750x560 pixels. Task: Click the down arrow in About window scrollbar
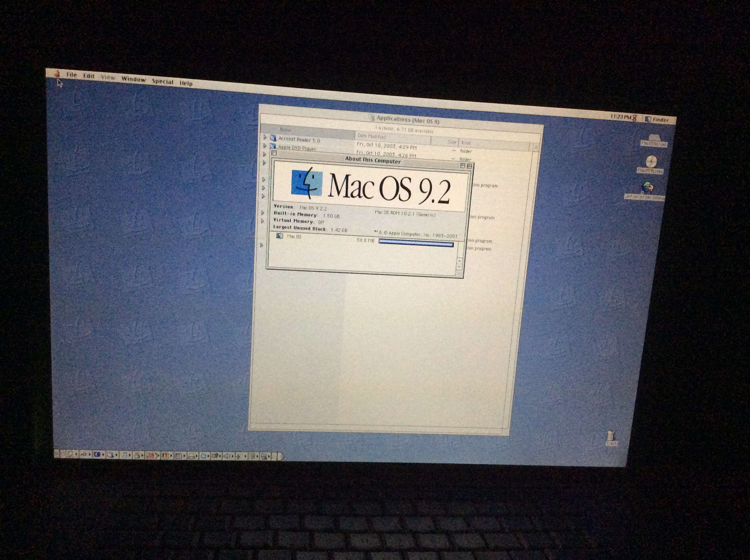coord(459,267)
